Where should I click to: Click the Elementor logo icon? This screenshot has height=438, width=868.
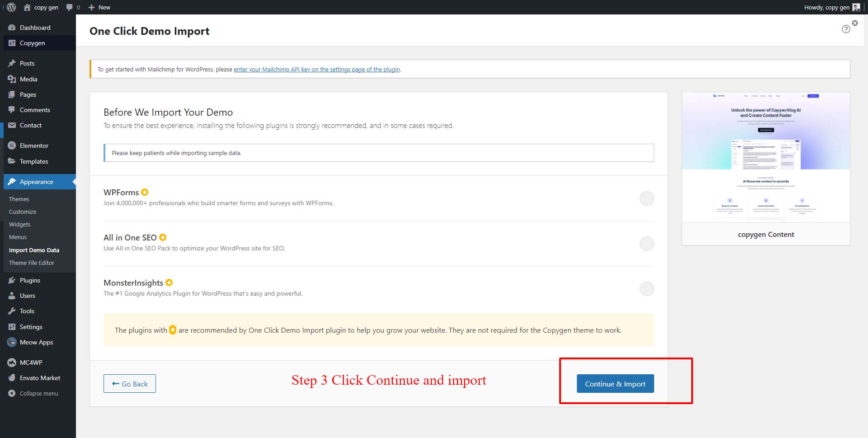12,146
